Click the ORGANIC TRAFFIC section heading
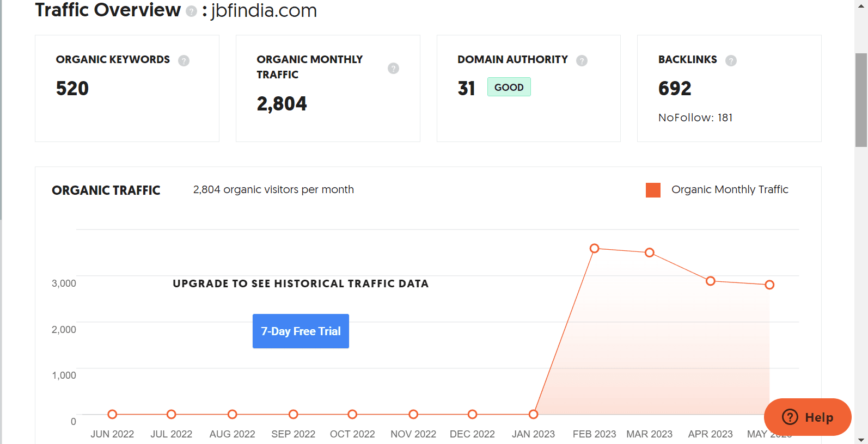The image size is (868, 444). 106,190
